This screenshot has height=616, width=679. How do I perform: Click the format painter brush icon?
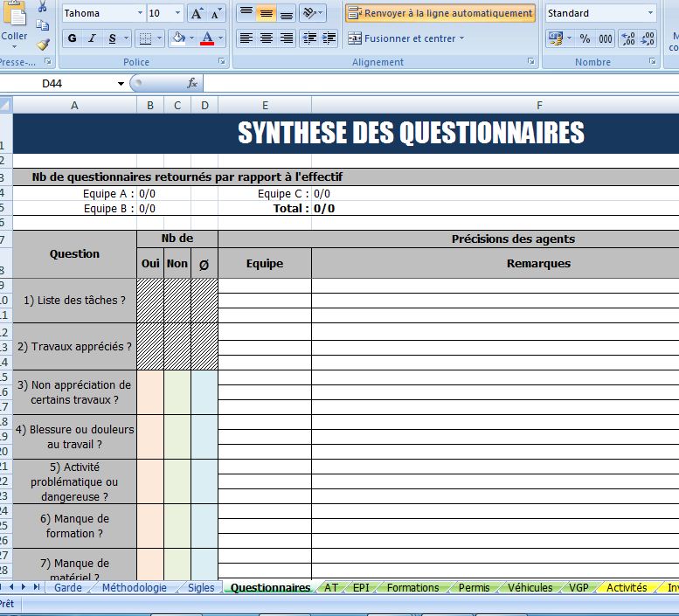point(43,45)
